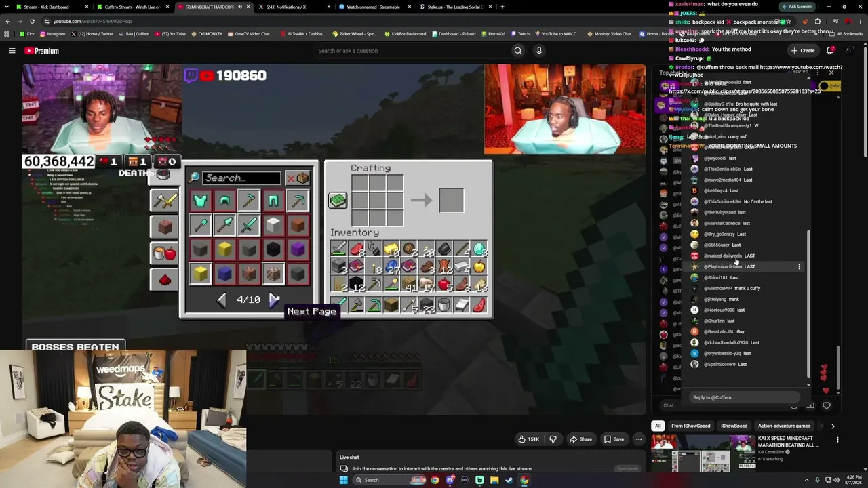Reload the current YouTube page

tap(34, 21)
